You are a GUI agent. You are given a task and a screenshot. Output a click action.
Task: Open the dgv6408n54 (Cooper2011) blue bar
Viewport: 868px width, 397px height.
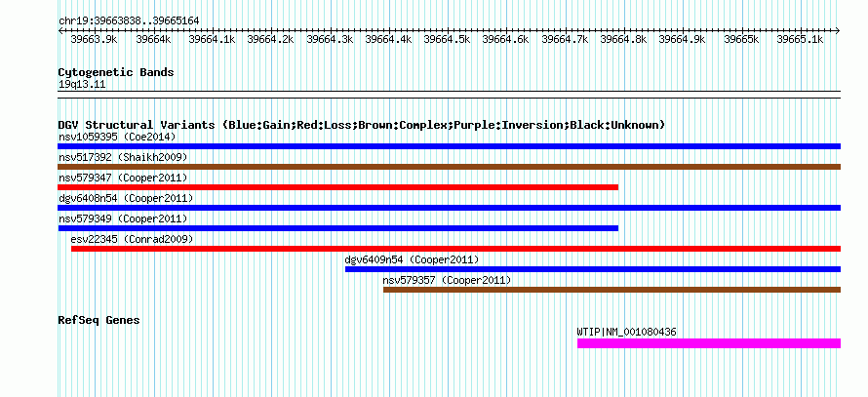tap(449, 208)
